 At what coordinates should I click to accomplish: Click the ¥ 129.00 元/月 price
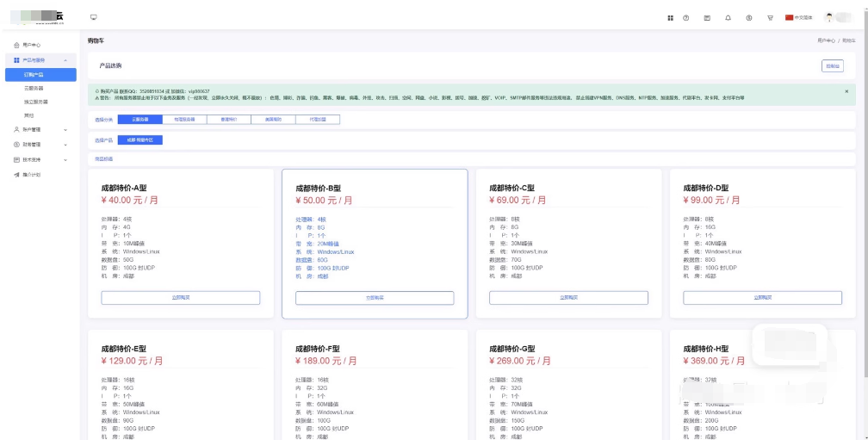(133, 362)
